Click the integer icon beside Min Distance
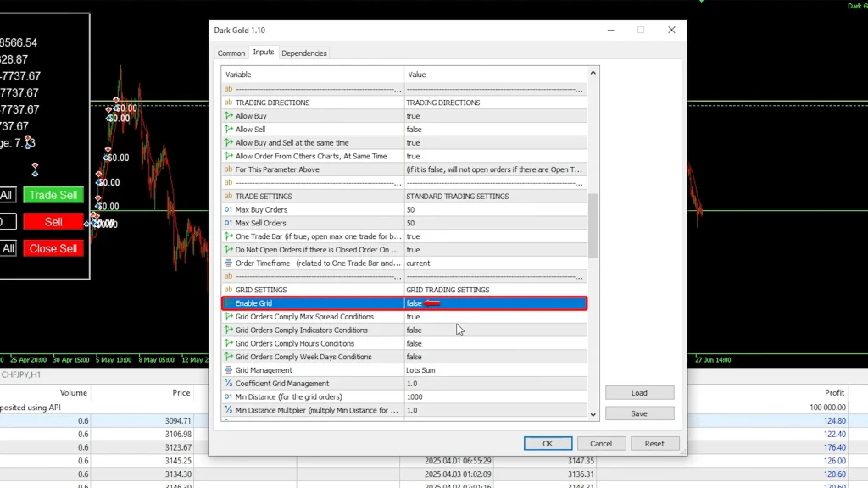This screenshot has height=488, width=868. tap(228, 396)
